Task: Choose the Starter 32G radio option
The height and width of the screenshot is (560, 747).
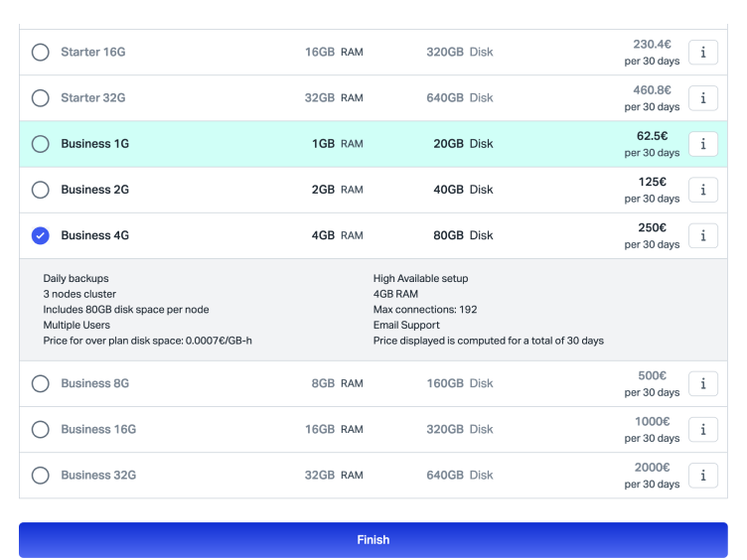Action: pos(40,98)
